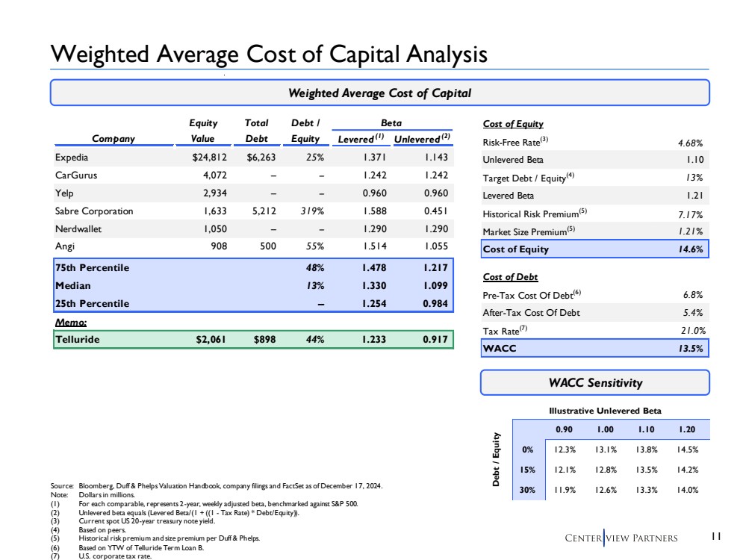Viewport: 746px width, 560px height.
Task: Click the WACC Sensitivity banner
Action: pos(594,383)
